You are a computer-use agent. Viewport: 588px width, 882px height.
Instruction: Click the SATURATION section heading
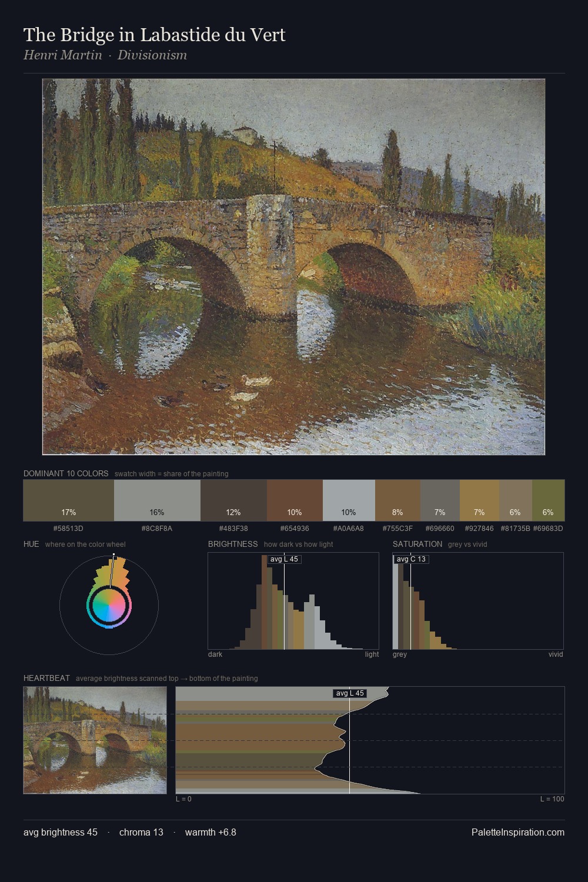tap(417, 544)
